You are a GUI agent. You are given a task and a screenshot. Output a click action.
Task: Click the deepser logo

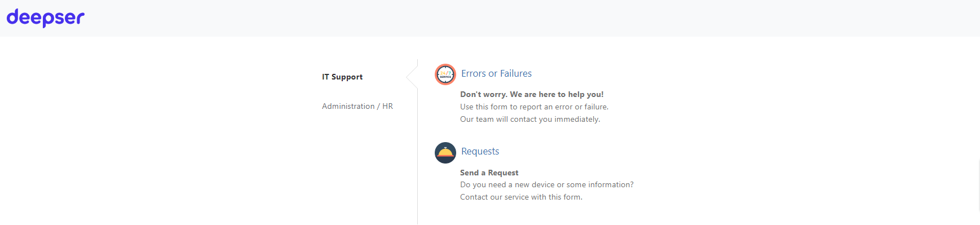pyautogui.click(x=46, y=17)
